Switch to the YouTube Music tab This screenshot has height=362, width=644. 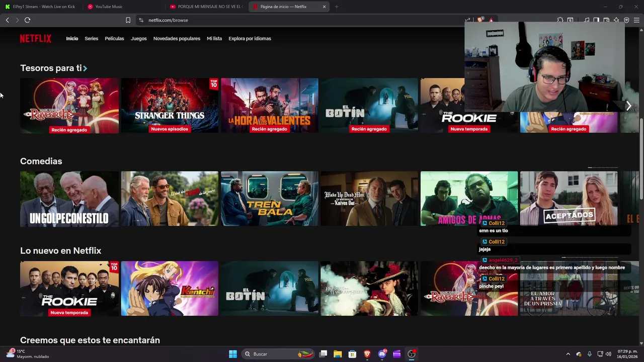(123, 7)
